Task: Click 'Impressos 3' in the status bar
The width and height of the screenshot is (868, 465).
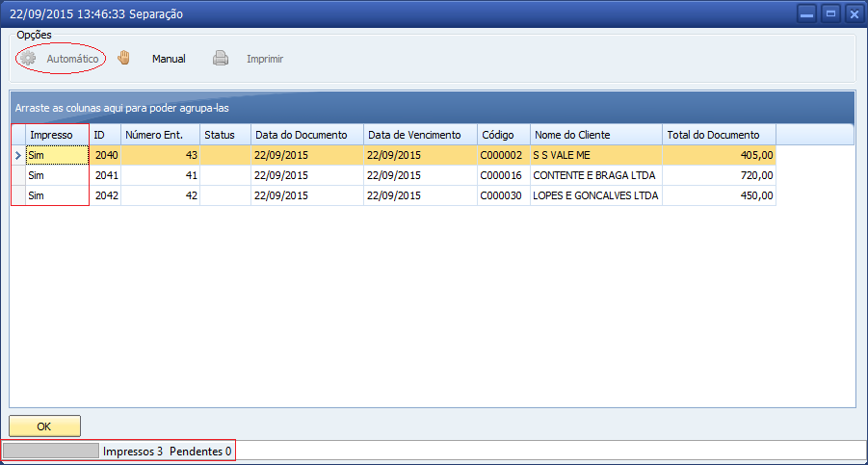Action: point(133,452)
